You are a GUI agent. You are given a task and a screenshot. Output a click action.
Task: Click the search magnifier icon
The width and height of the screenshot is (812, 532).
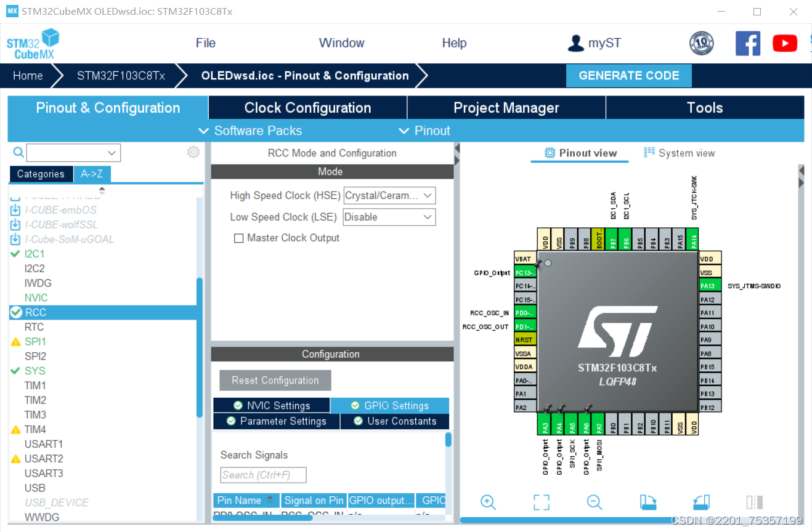pyautogui.click(x=18, y=152)
